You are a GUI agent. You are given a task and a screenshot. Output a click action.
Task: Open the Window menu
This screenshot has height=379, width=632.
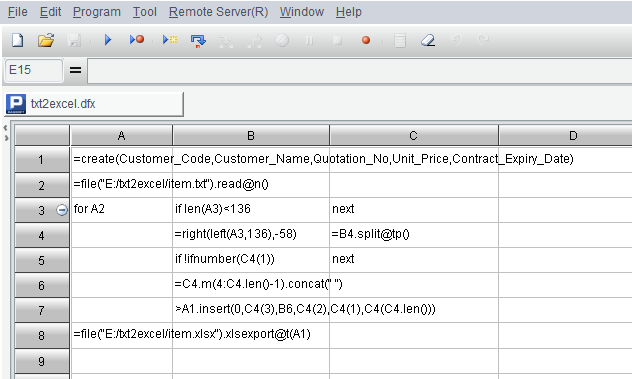click(x=302, y=12)
